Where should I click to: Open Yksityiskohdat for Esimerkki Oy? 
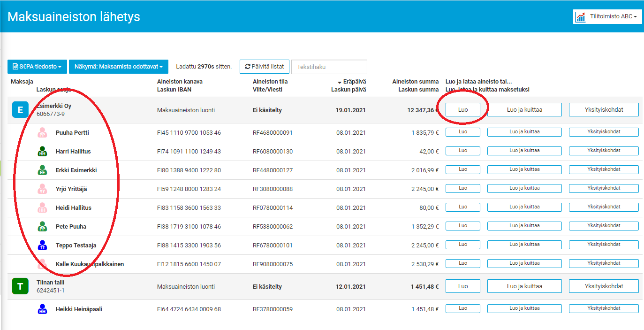point(604,110)
